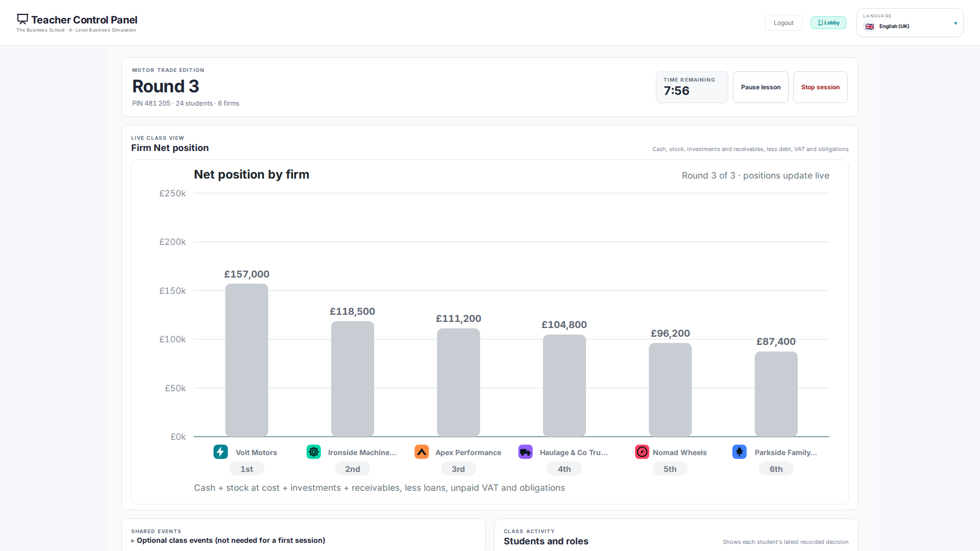Image resolution: width=980 pixels, height=551 pixels.
Task: Click the 1st rank badge
Action: tap(247, 469)
